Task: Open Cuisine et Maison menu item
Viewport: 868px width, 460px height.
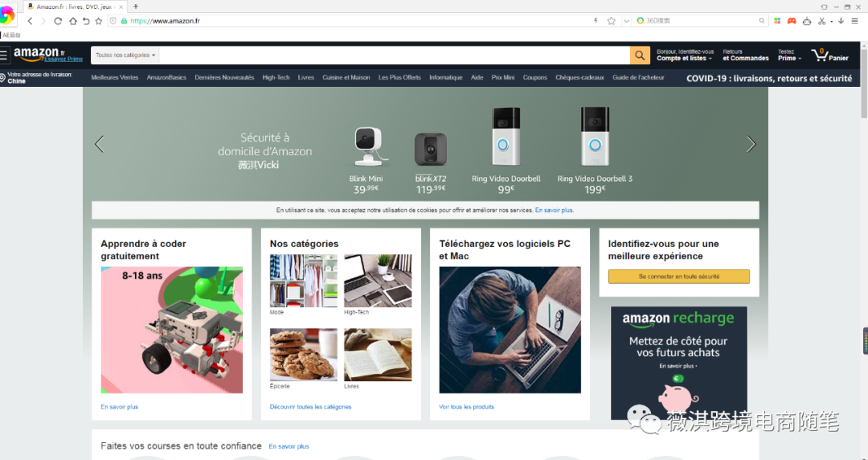Action: pos(346,77)
